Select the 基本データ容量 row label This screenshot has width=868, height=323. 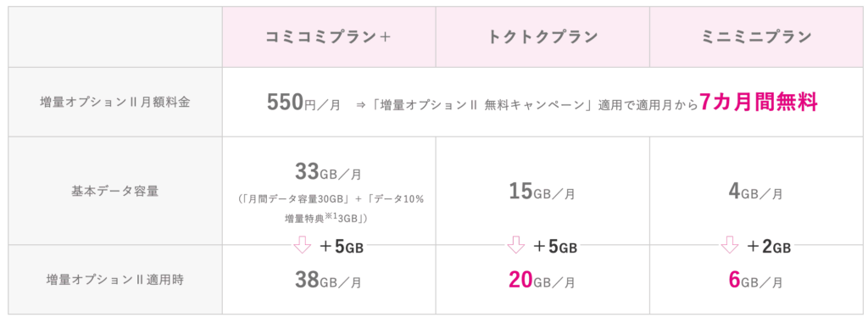pos(115,191)
